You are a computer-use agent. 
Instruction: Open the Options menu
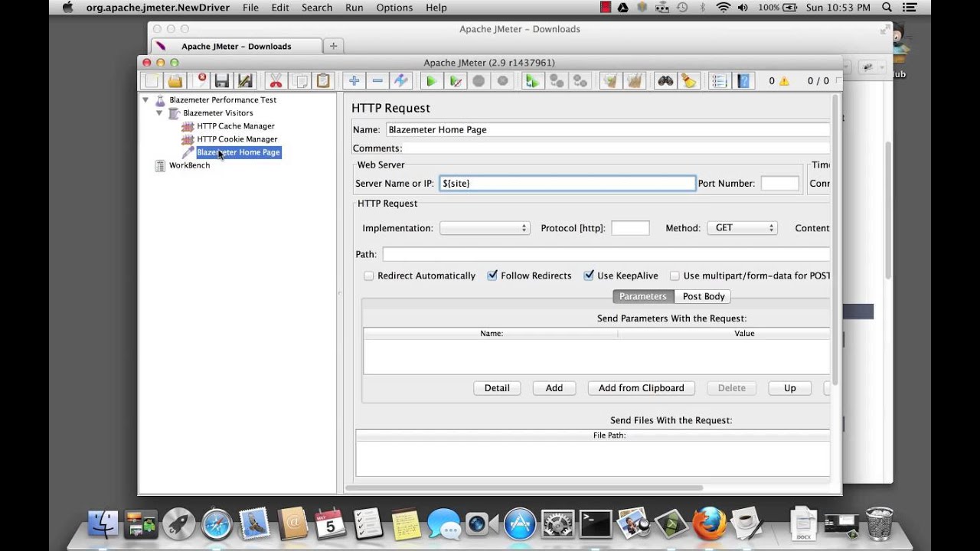[x=394, y=8]
